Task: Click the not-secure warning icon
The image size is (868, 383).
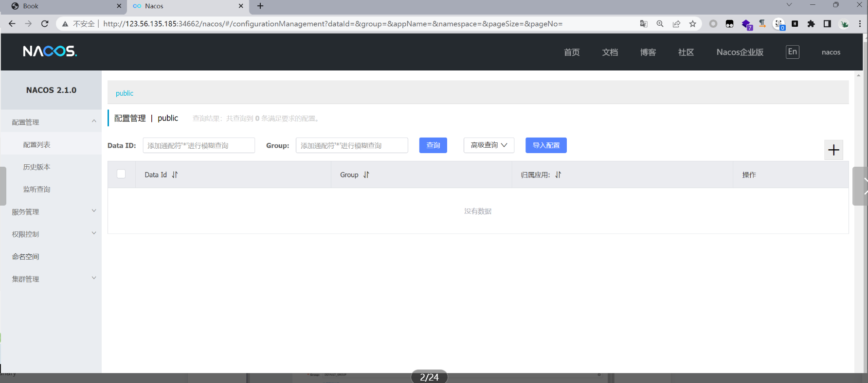Action: pyautogui.click(x=65, y=24)
